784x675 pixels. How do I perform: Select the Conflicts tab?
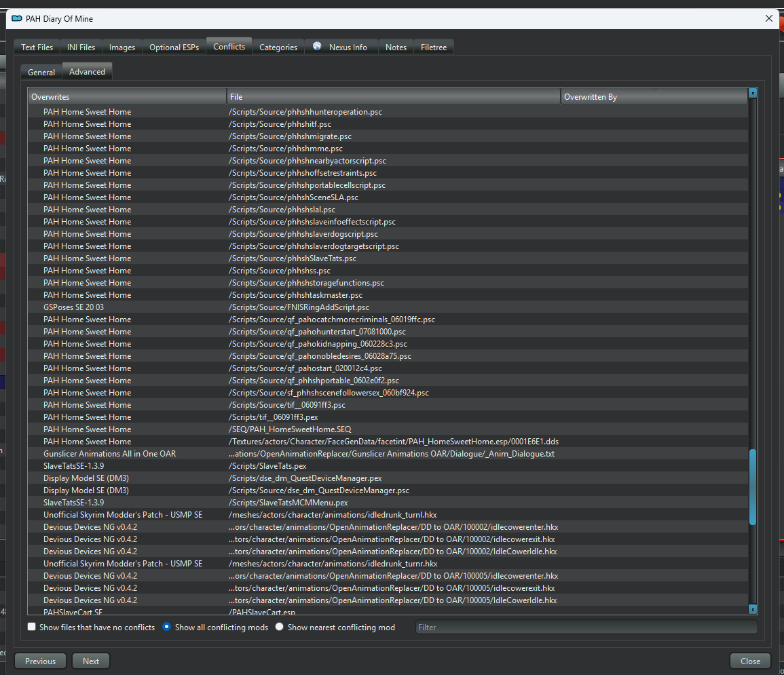coord(229,46)
